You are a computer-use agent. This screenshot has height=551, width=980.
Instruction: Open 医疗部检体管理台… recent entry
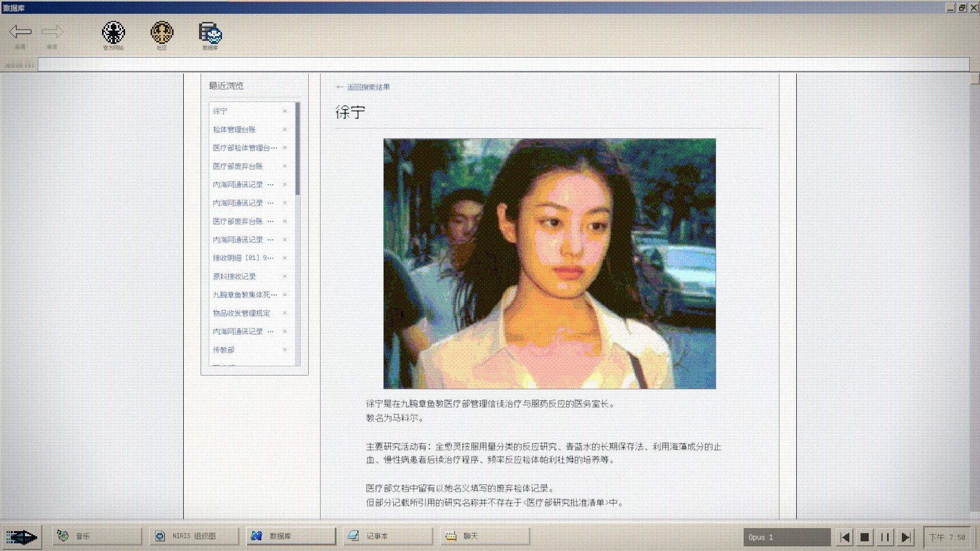tap(245, 147)
